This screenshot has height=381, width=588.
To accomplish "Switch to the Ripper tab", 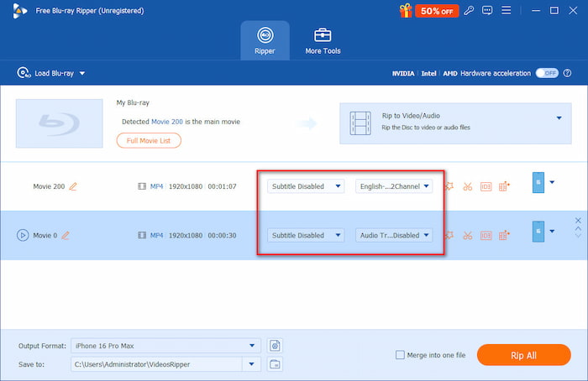I will 265,40.
